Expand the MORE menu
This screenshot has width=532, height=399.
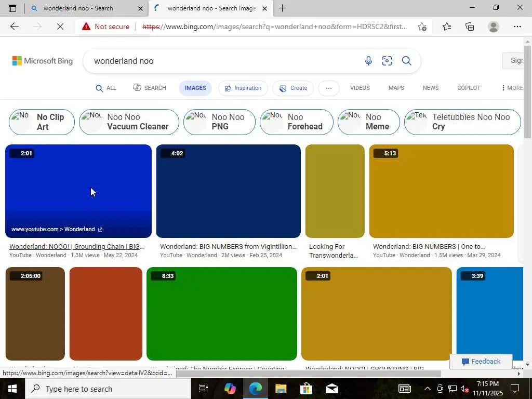click(512, 88)
